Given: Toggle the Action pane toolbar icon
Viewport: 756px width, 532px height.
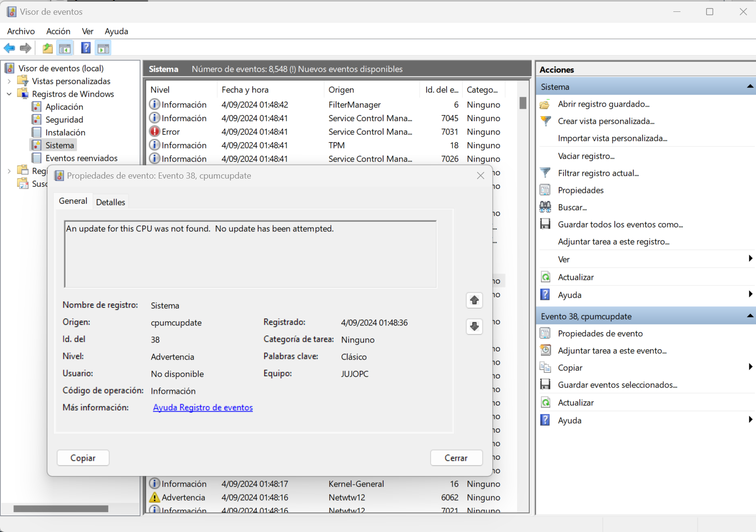Looking at the screenshot, I should click(103, 48).
